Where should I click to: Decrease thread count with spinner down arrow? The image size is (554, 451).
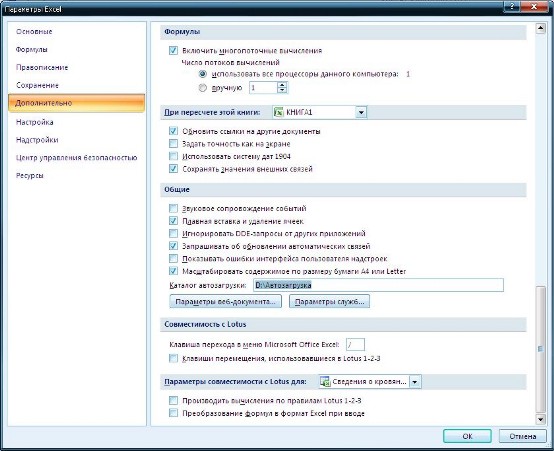coord(282,90)
